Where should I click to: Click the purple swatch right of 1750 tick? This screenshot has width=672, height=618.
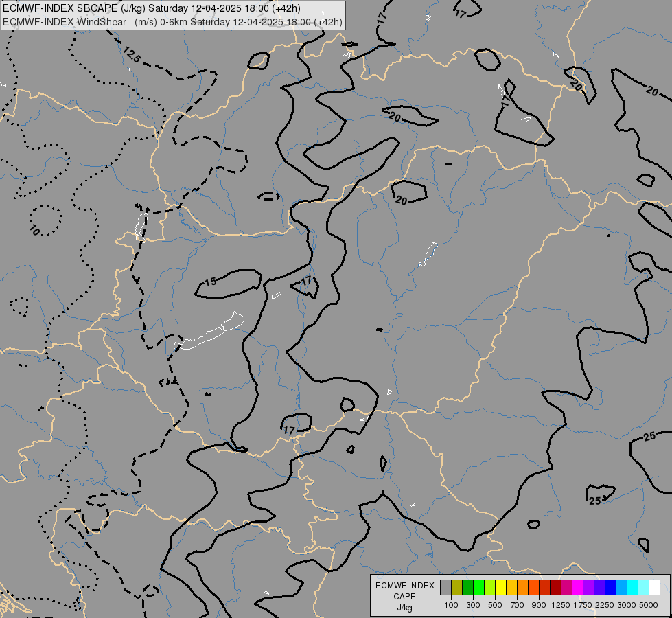pyautogui.click(x=588, y=587)
